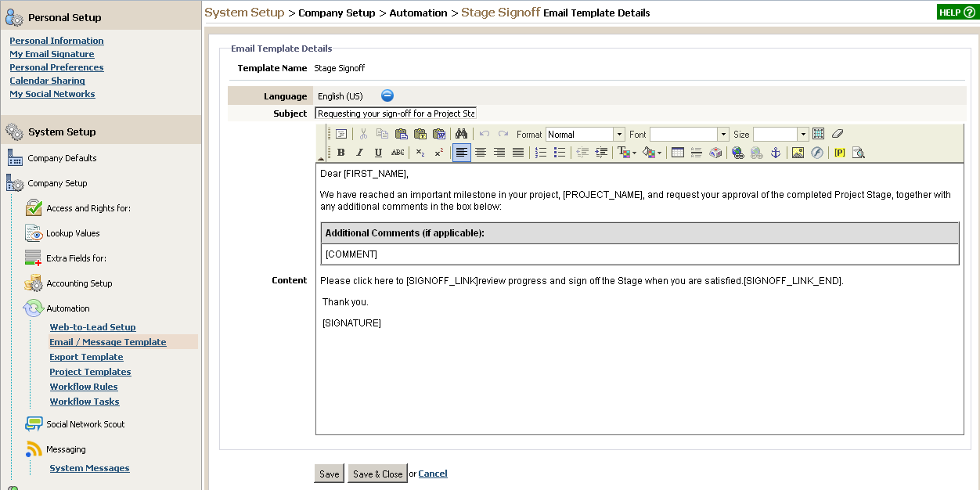Remove the English (US) language
Image resolution: width=980 pixels, height=490 pixels.
[387, 95]
